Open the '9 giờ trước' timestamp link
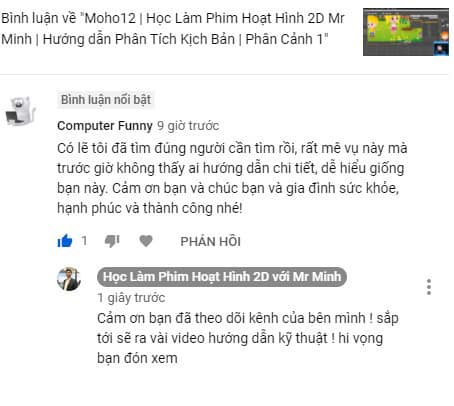The height and width of the screenshot is (406, 454). coord(188,126)
